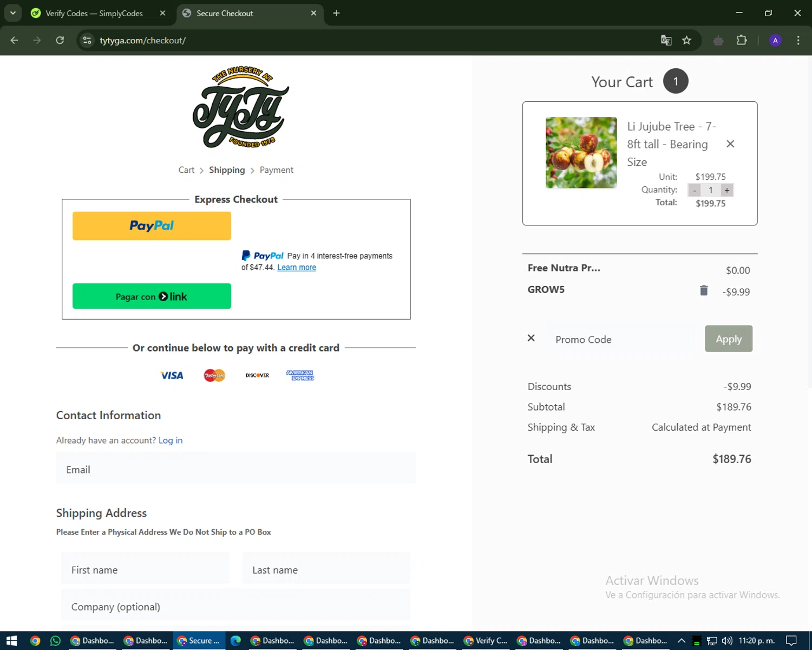The image size is (812, 650).
Task: Open Microsoft Edge from the taskbar
Action: [x=235, y=641]
